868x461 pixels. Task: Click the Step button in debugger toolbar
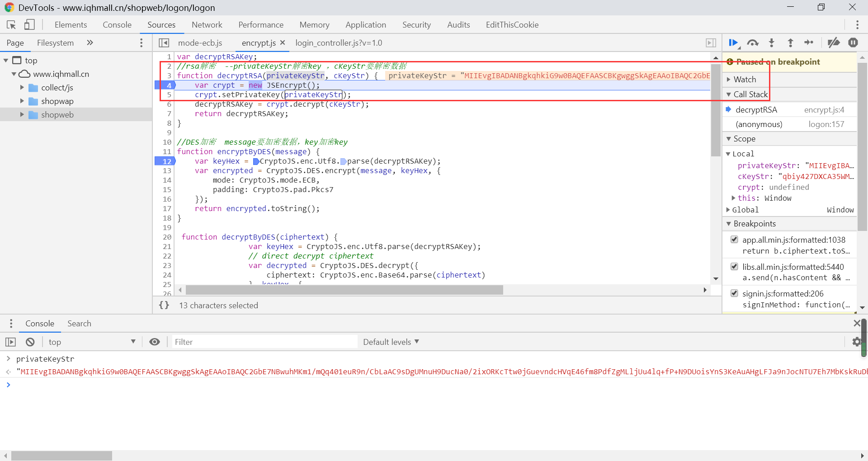(809, 42)
